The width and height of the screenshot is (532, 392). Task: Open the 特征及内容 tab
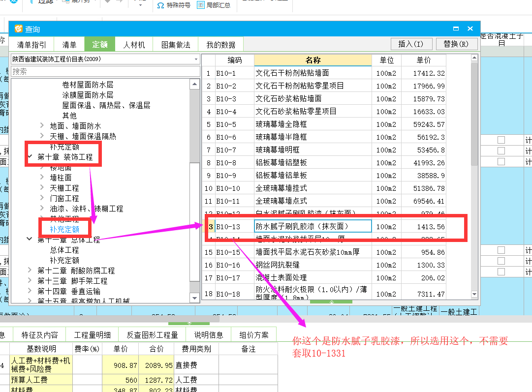coord(39,335)
